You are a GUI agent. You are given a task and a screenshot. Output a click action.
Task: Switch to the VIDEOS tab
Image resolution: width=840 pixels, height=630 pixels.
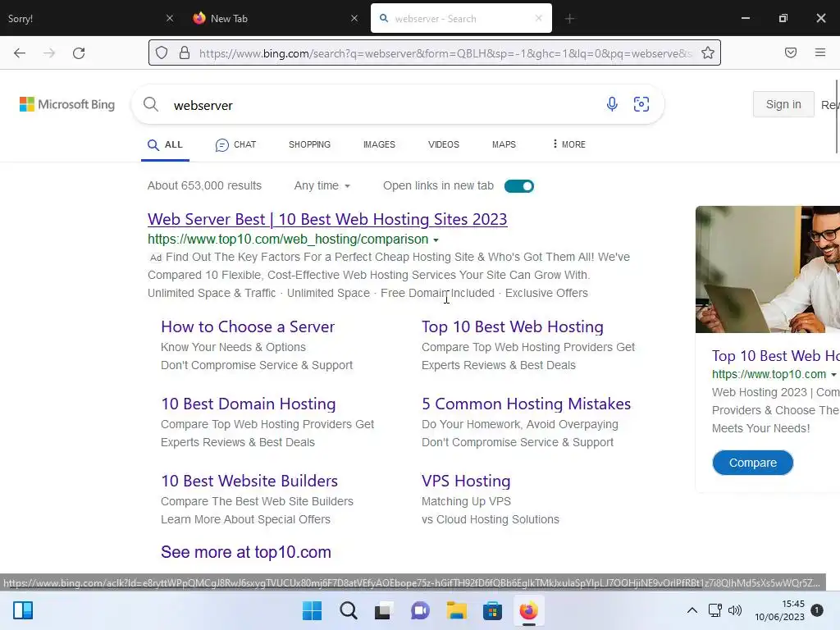point(444,144)
